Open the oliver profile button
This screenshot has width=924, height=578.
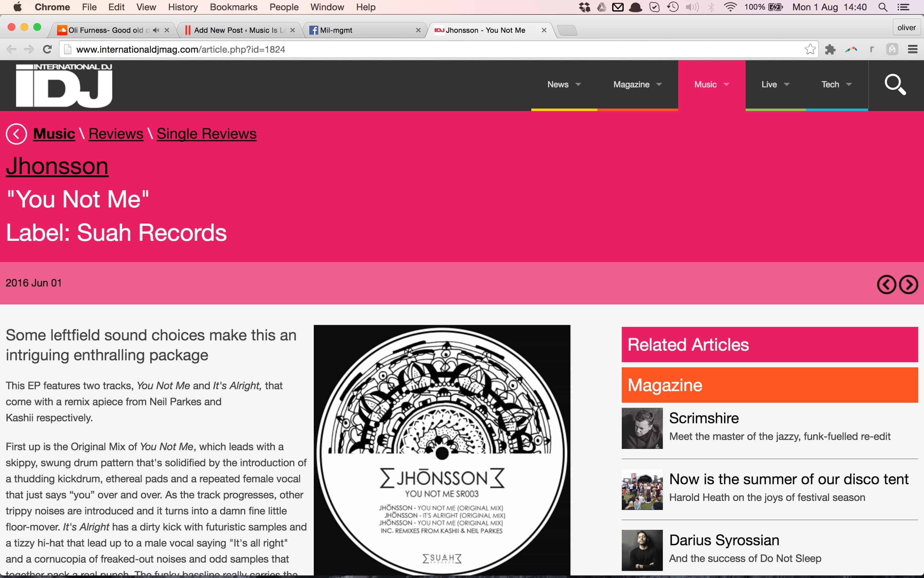906,28
